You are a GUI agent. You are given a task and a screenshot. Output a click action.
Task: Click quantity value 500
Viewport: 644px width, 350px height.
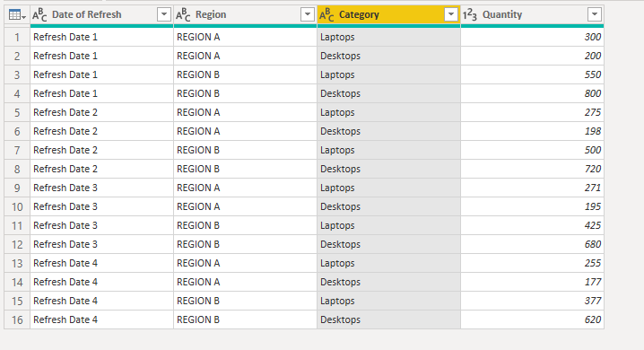pyautogui.click(x=593, y=150)
